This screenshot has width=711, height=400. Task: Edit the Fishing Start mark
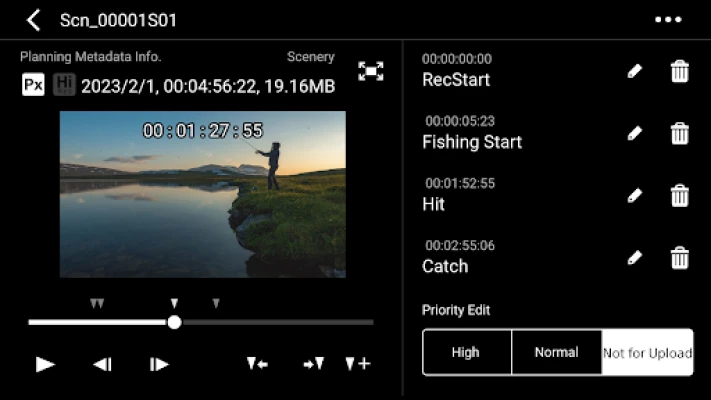tap(635, 133)
